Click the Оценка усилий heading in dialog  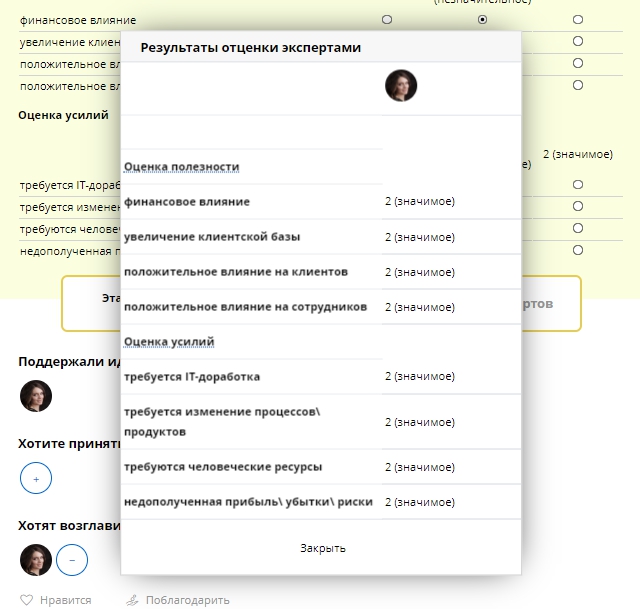click(169, 342)
